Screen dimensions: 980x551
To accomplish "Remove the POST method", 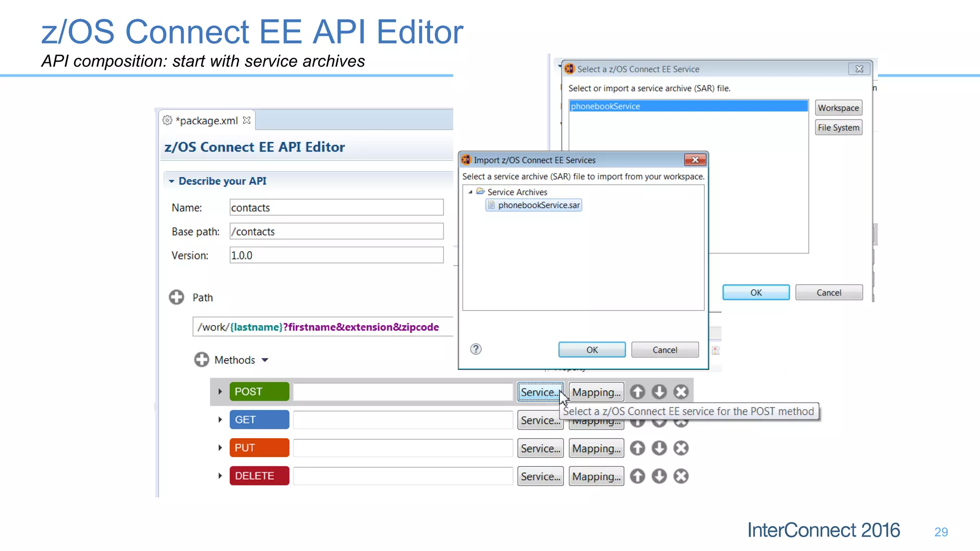I will pos(681,392).
